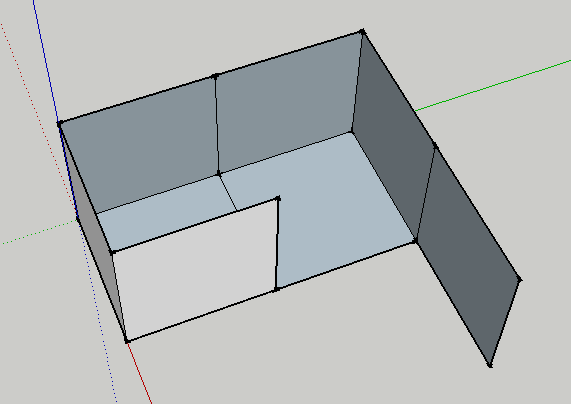Select inner corner endpoint of the gray rectangle
This screenshot has width=571, height=404.
tap(278, 199)
